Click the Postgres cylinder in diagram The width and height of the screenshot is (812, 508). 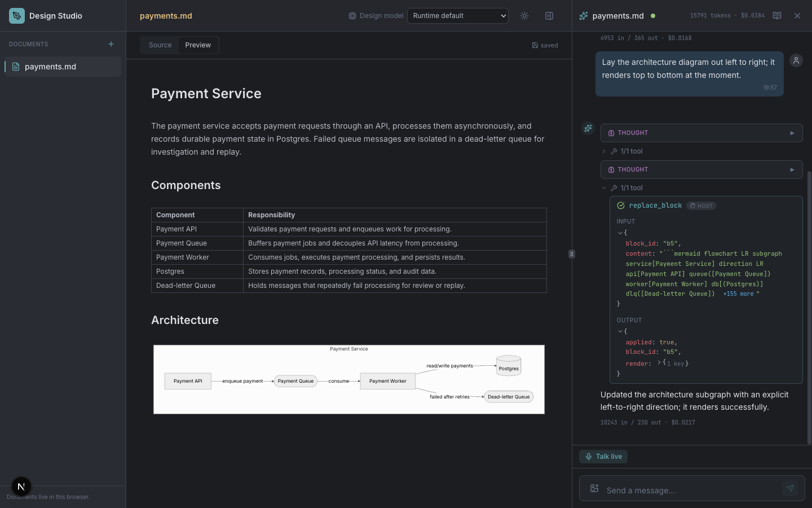point(509,366)
